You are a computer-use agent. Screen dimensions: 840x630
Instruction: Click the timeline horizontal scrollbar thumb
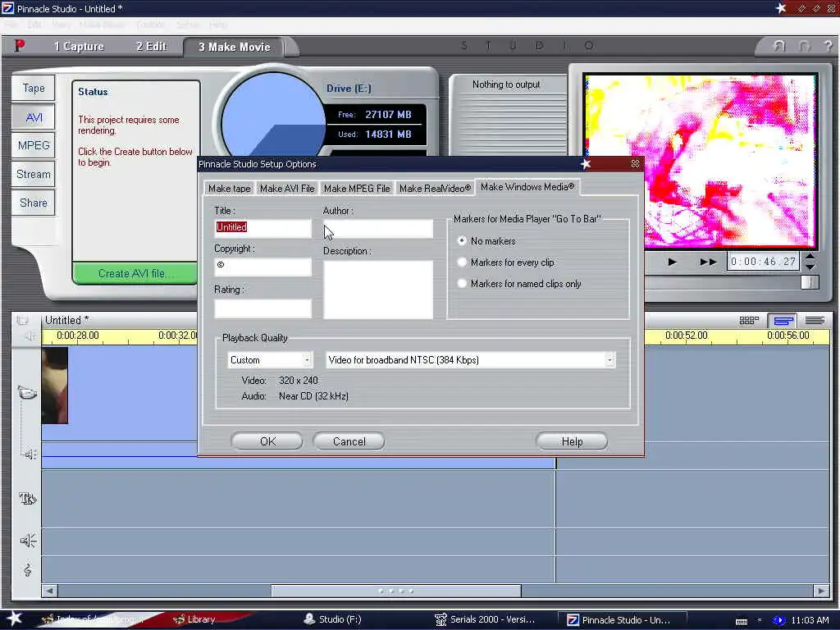396,591
